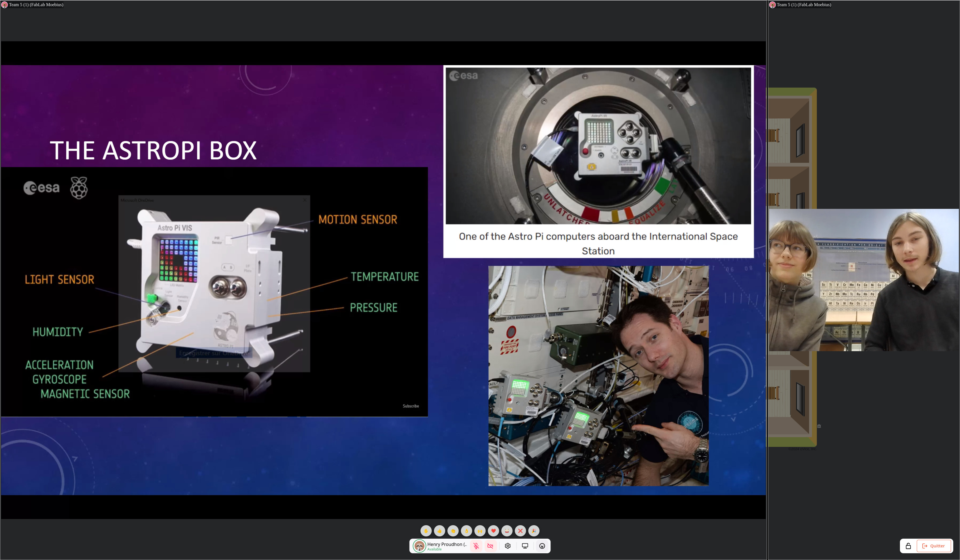
Task: Send the raised hand reaction
Action: click(x=426, y=531)
